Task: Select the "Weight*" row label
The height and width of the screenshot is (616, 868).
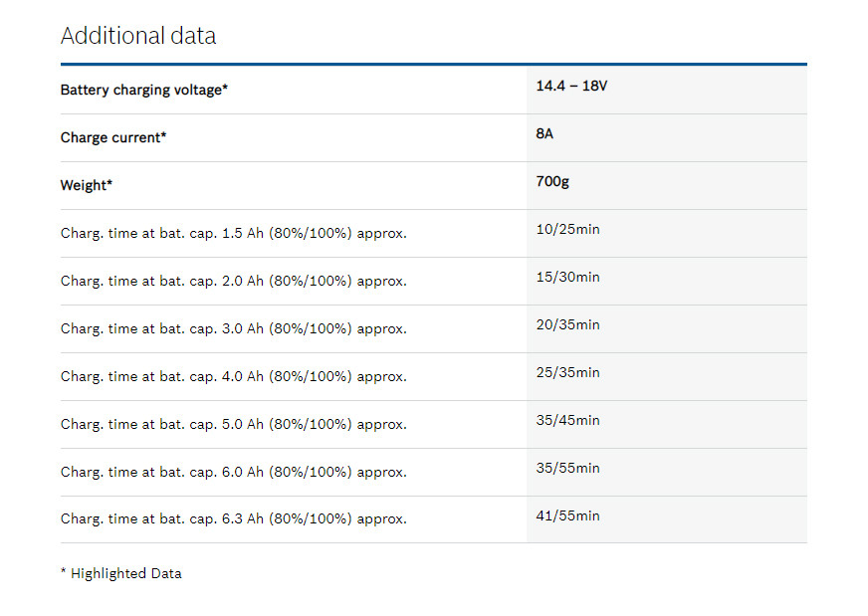Action: click(87, 185)
